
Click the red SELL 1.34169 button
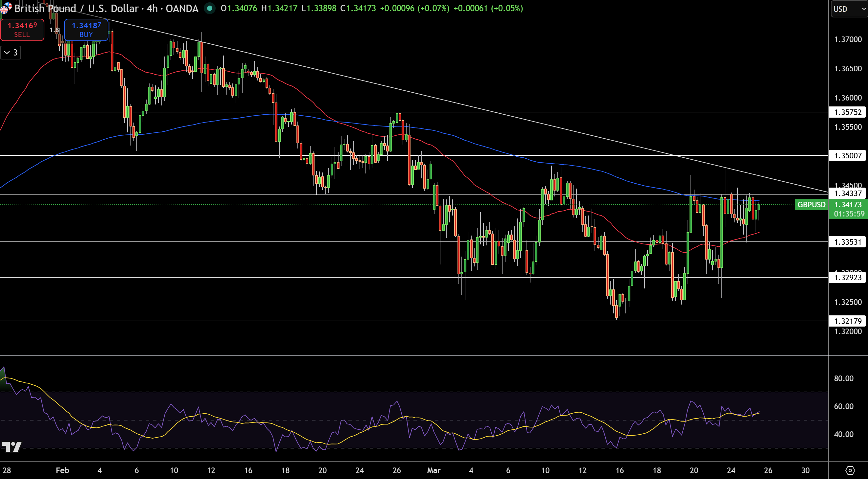click(22, 30)
